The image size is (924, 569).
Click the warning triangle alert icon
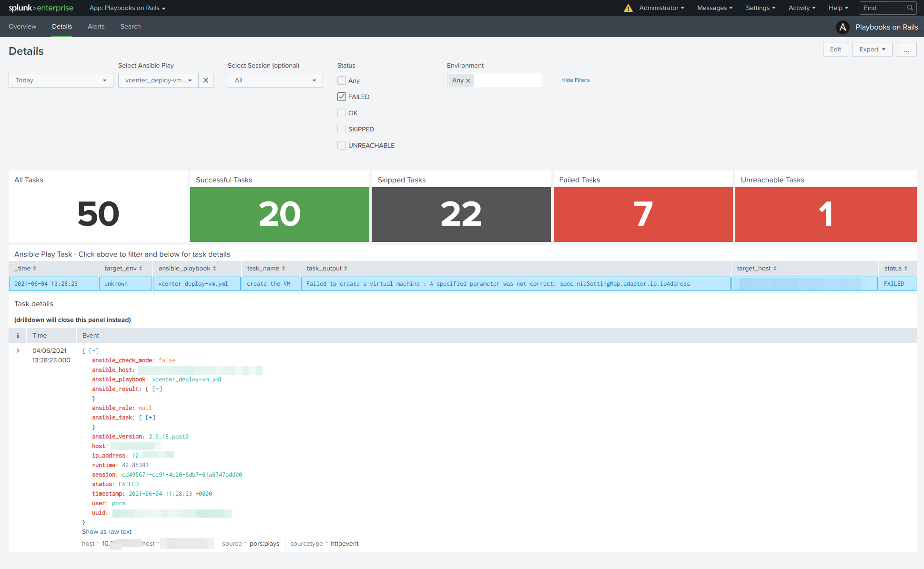click(x=628, y=8)
